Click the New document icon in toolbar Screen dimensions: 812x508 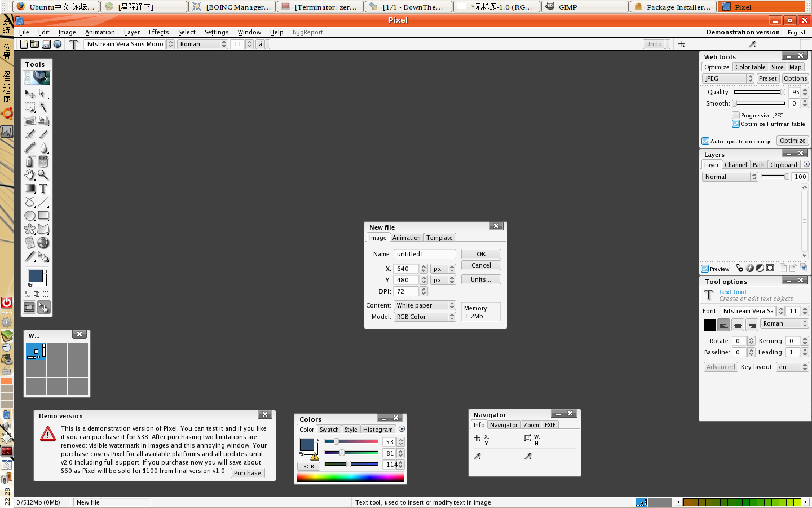click(24, 44)
